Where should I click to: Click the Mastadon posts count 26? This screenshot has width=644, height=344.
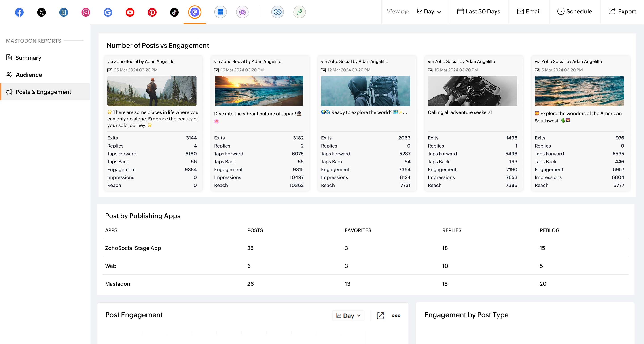(x=250, y=284)
